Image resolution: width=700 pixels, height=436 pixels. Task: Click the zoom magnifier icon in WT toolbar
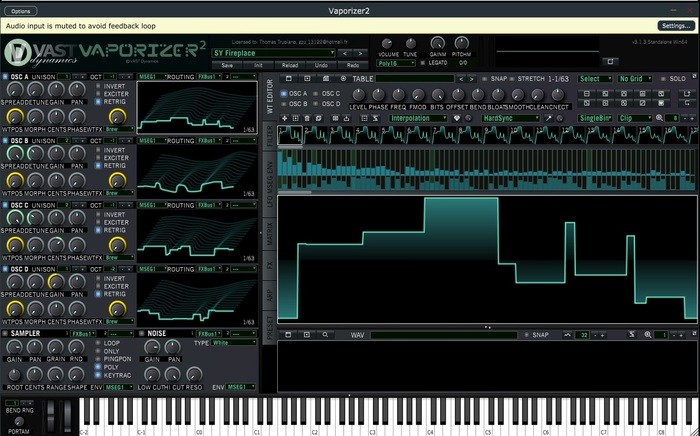[x=659, y=118]
